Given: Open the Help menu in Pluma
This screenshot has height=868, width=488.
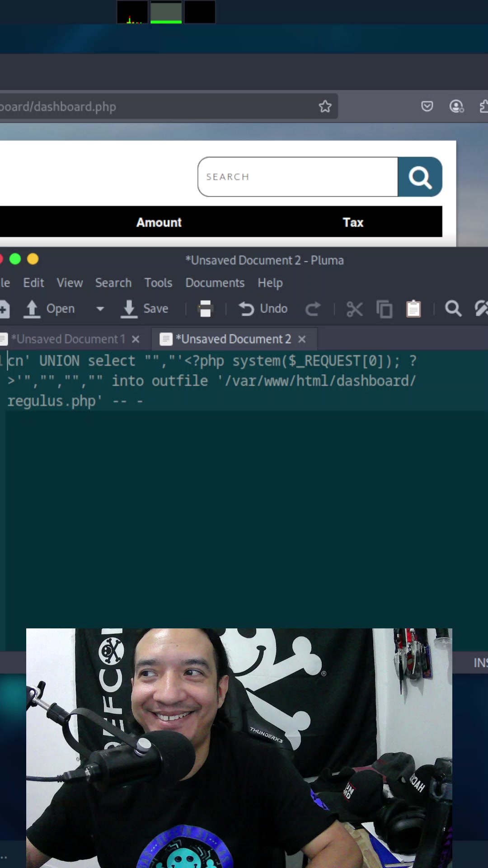Looking at the screenshot, I should (270, 283).
